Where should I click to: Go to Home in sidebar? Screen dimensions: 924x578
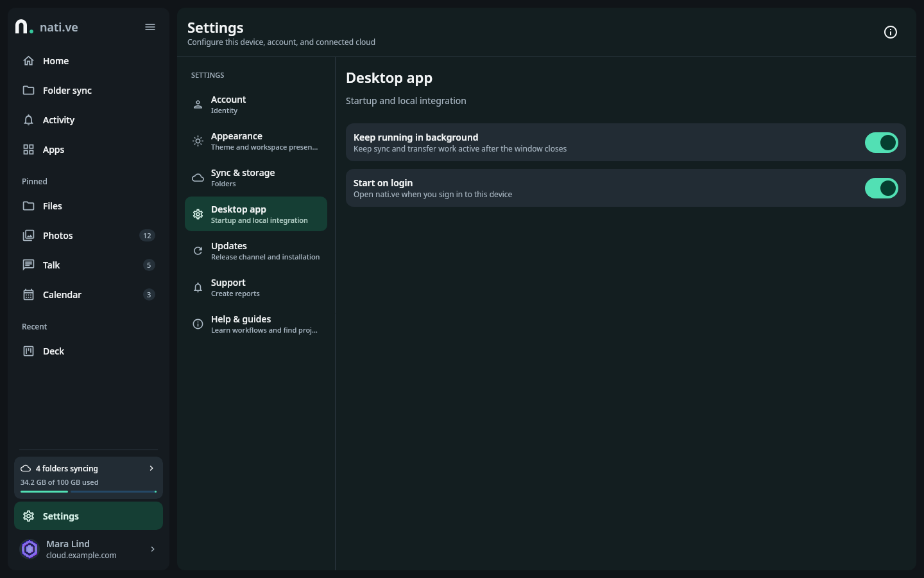click(89, 61)
